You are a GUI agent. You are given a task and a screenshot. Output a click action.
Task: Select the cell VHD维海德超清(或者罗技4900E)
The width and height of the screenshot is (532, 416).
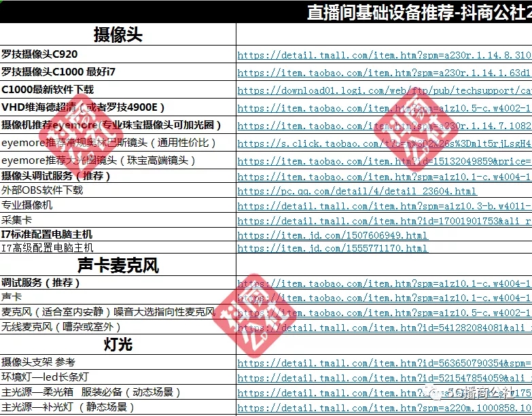[x=118, y=107]
